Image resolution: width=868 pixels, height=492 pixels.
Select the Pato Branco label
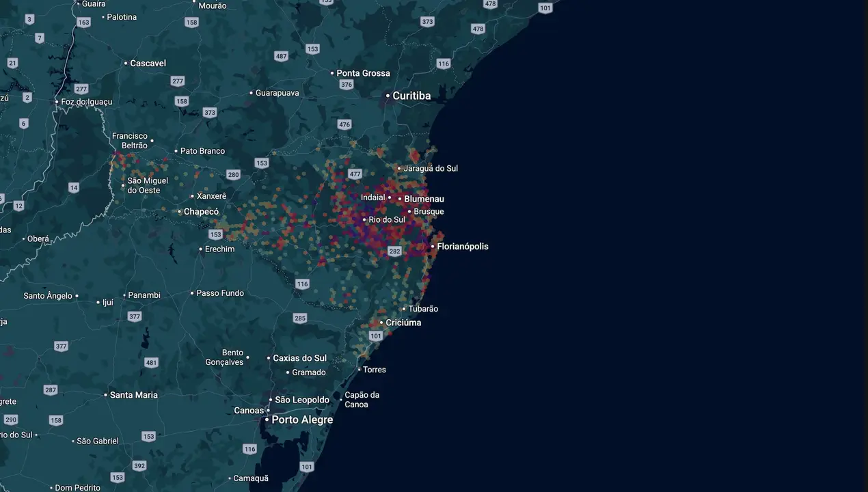click(x=202, y=151)
